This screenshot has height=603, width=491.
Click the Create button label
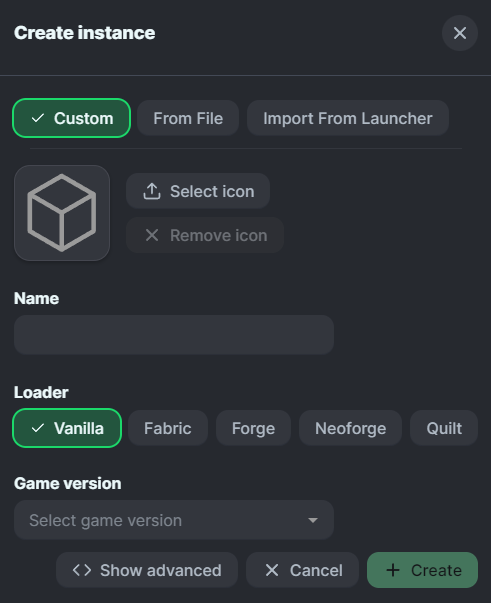(436, 570)
